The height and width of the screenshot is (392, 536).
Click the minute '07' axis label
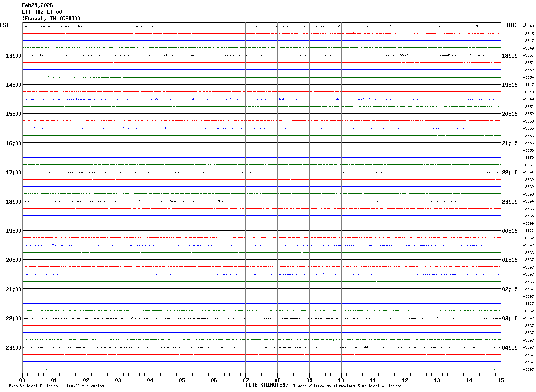click(x=245, y=380)
